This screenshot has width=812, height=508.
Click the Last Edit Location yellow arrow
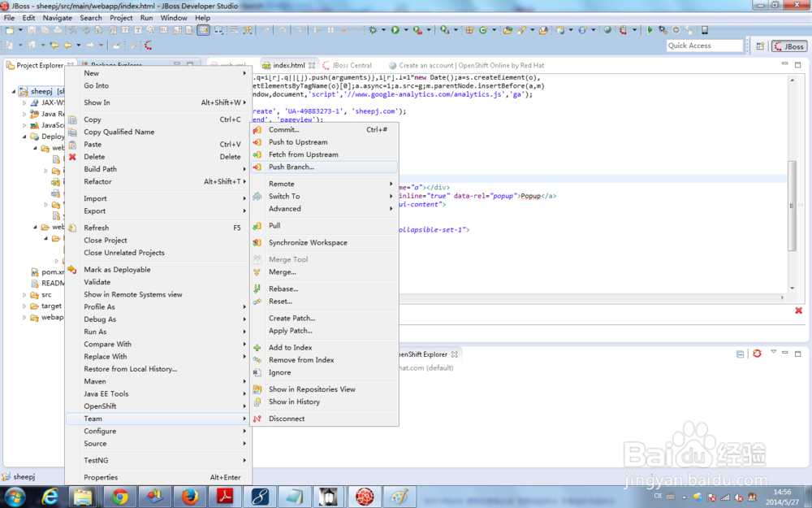[x=54, y=45]
